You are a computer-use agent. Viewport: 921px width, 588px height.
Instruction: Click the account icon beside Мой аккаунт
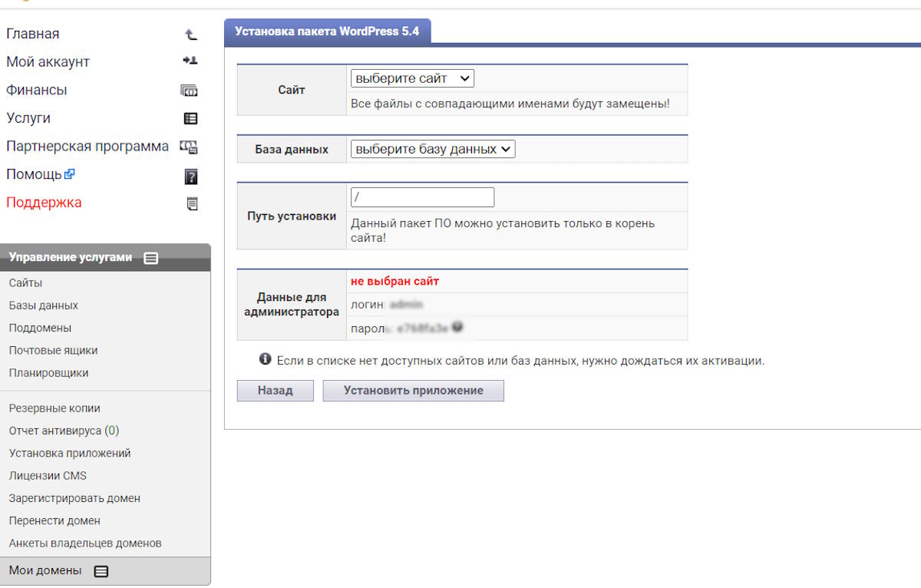tap(190, 61)
